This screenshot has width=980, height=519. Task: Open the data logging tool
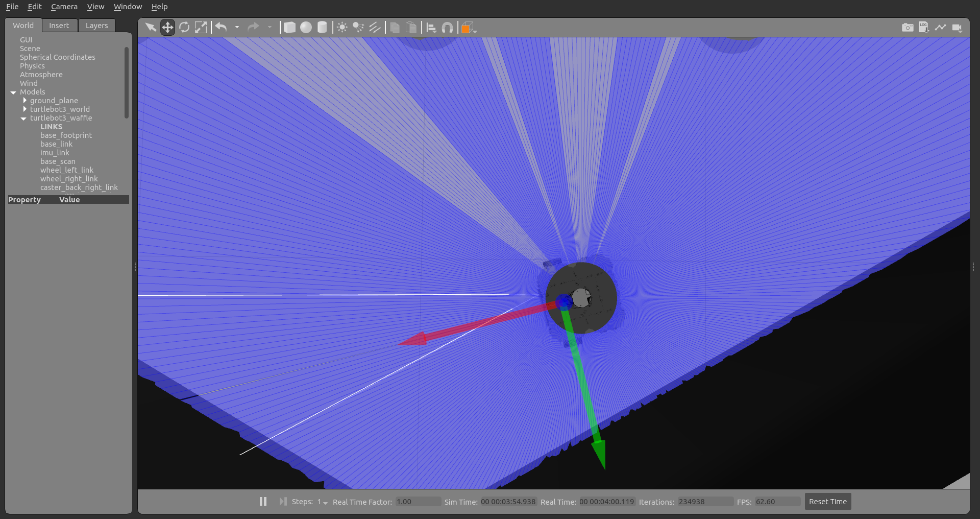point(924,28)
